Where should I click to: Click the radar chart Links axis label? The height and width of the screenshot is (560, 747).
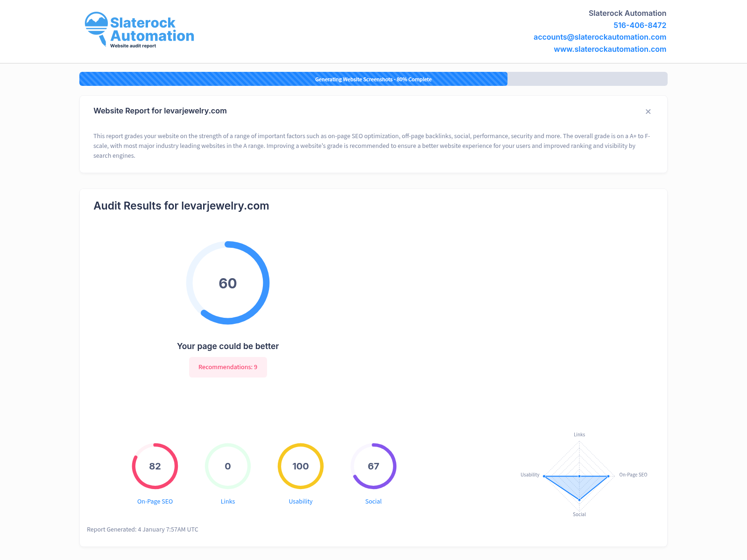point(579,434)
